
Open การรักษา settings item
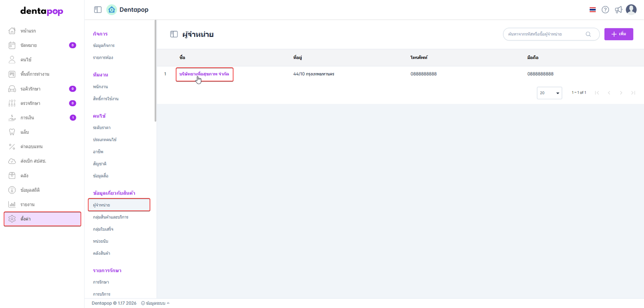(101, 282)
